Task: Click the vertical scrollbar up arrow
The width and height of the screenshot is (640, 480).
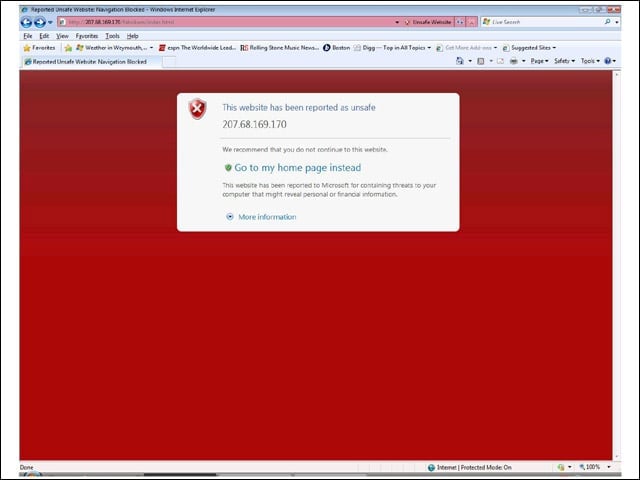Action: [x=616, y=74]
